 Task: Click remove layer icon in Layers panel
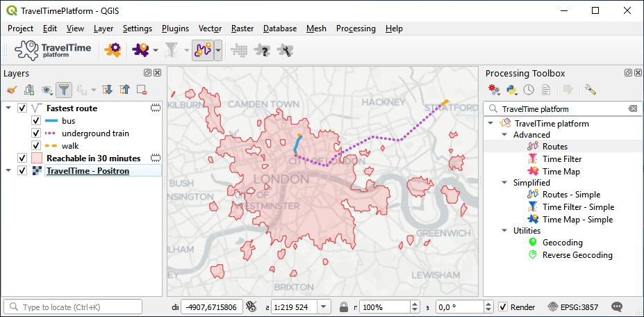point(142,90)
